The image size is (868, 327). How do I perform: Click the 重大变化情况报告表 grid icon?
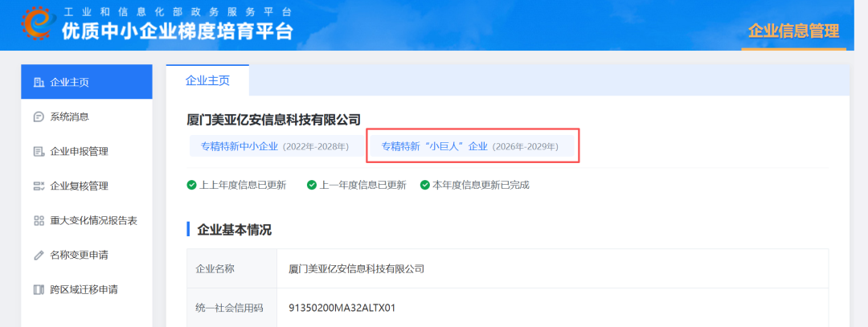tap(39, 221)
